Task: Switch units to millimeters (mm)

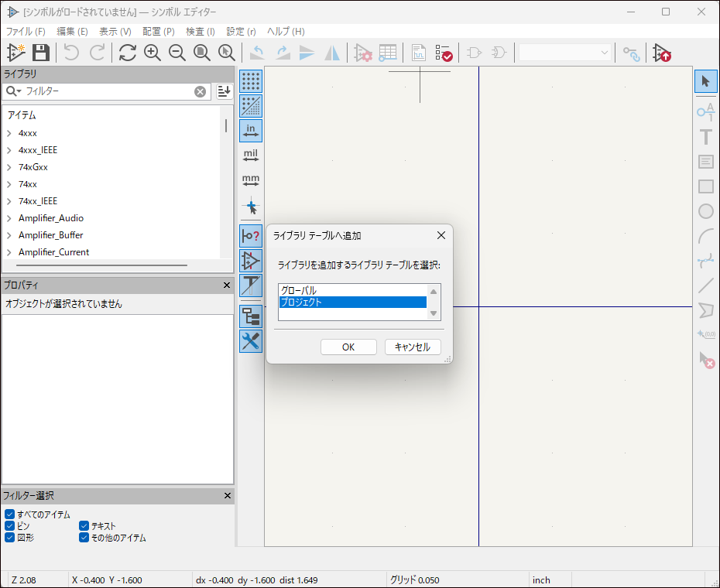Action: tap(251, 182)
